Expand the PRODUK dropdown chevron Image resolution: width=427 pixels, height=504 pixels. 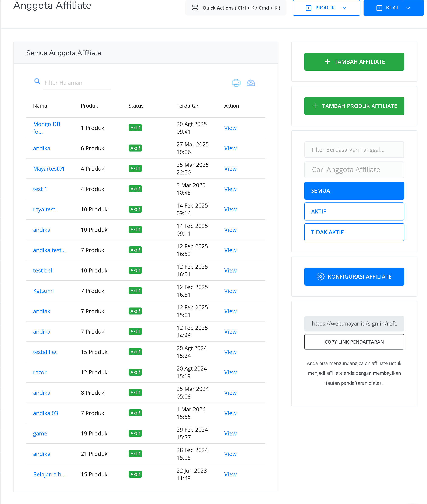[344, 8]
